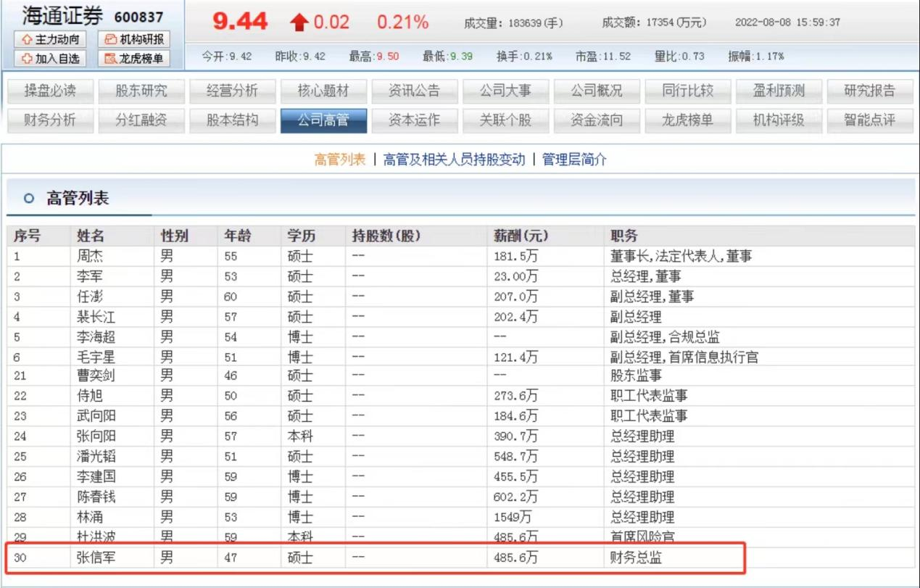Viewport: 920px width, 588px height.
Task: Click the 主力动向 button
Action: [50, 39]
